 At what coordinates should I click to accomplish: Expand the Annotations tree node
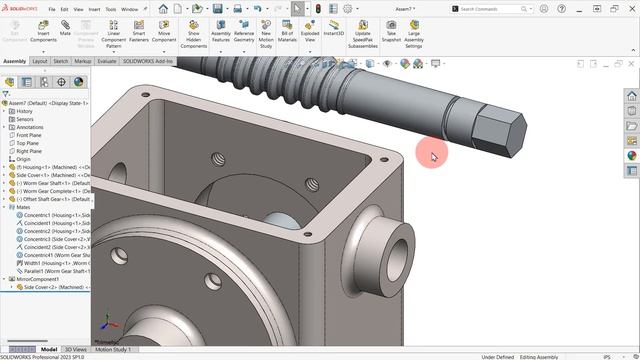(4, 127)
